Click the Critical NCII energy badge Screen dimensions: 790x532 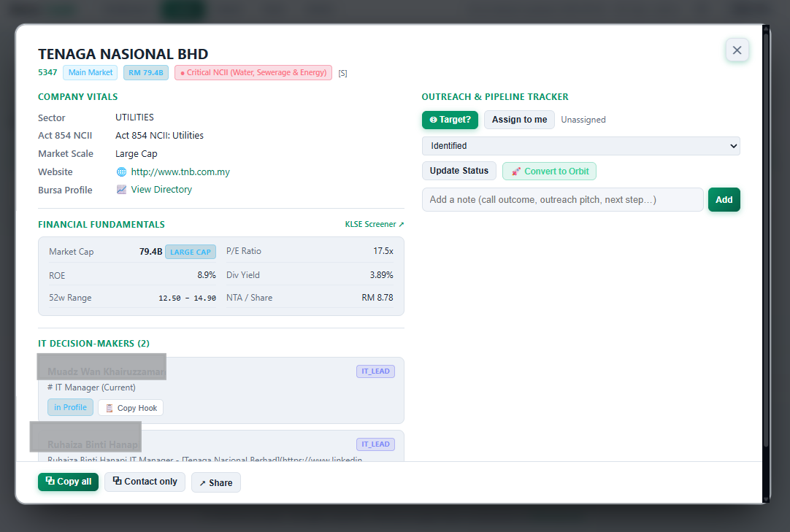253,72
